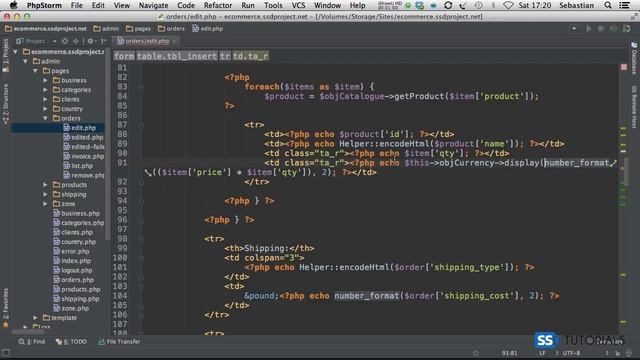Click the LF line separator in status bar
Viewport: 640px width, 360px height.
(x=542, y=353)
